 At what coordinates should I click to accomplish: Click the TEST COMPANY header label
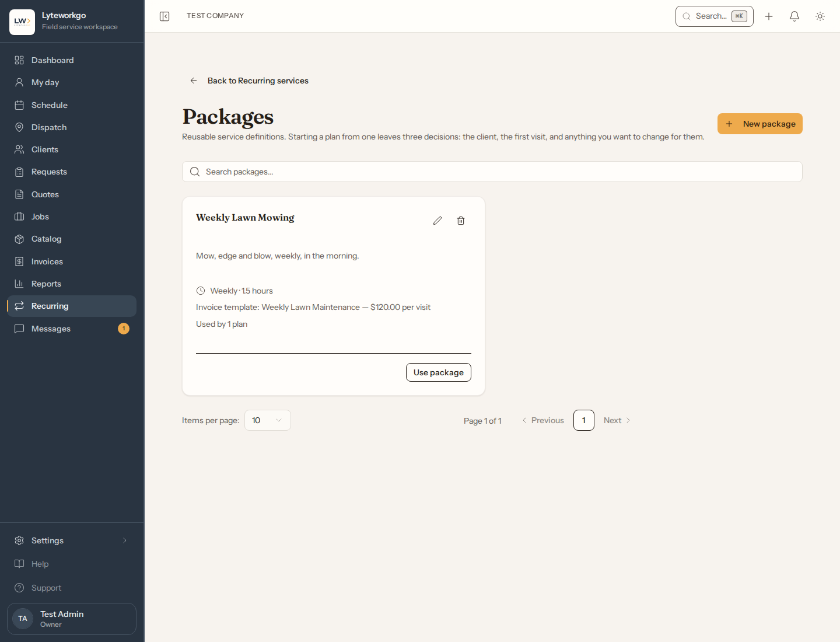tap(215, 16)
